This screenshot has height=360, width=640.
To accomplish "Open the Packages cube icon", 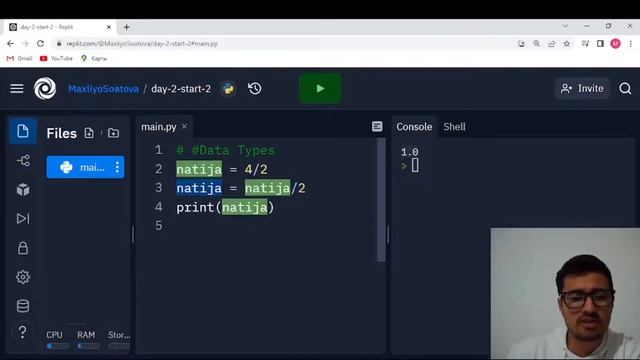I will 23,189.
